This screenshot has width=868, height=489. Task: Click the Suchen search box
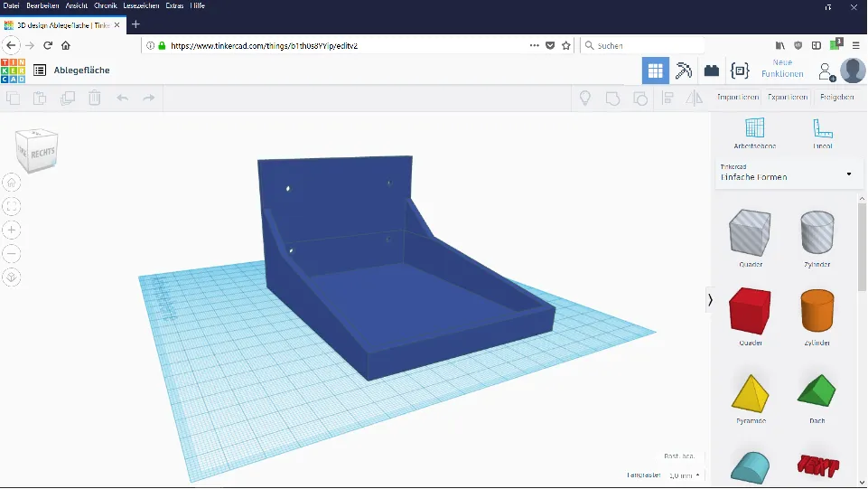pyautogui.click(x=642, y=45)
